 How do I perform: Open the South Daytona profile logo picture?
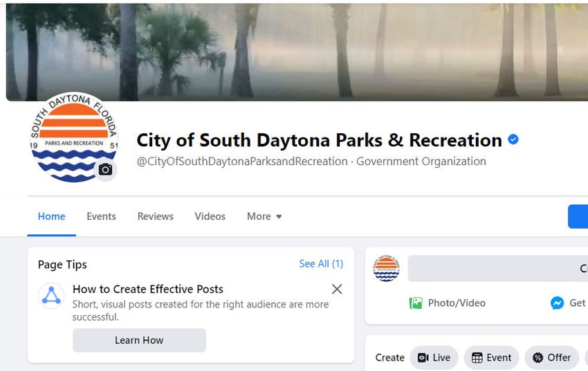tap(73, 137)
